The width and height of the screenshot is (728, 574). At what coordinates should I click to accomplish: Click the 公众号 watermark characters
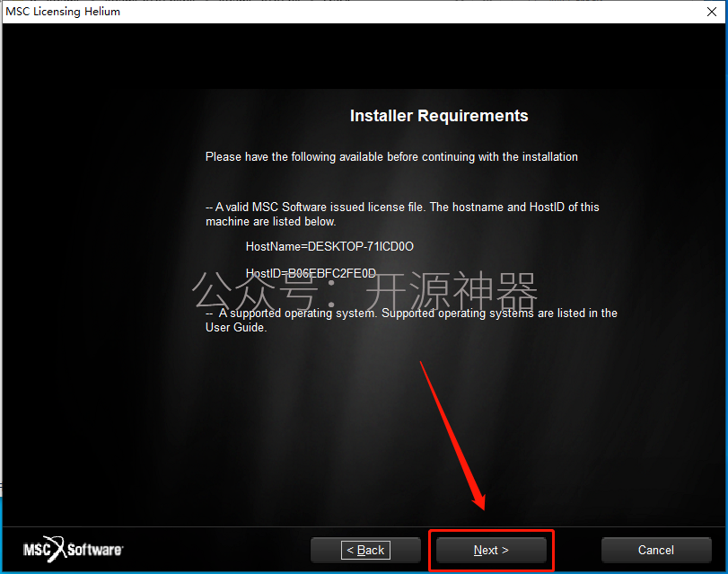255,291
